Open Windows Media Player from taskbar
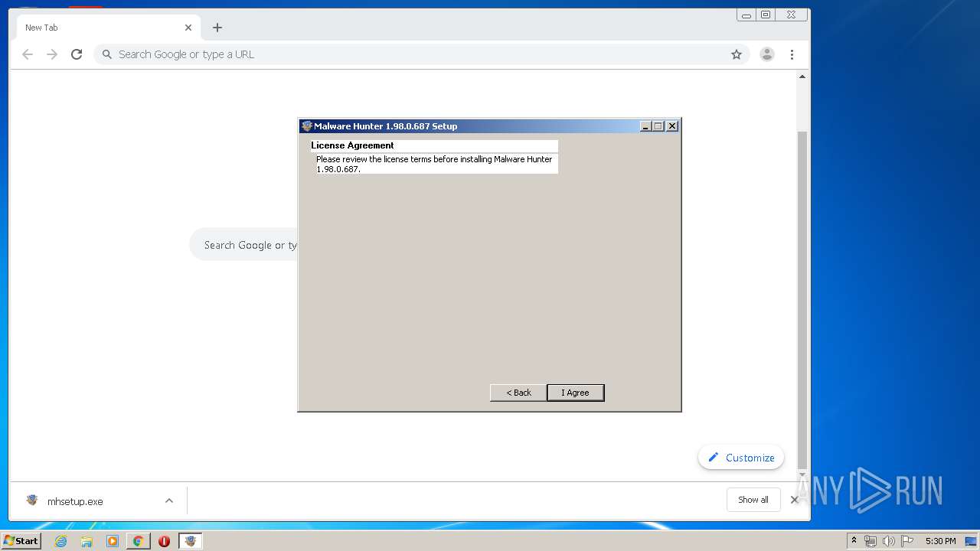 [x=113, y=541]
